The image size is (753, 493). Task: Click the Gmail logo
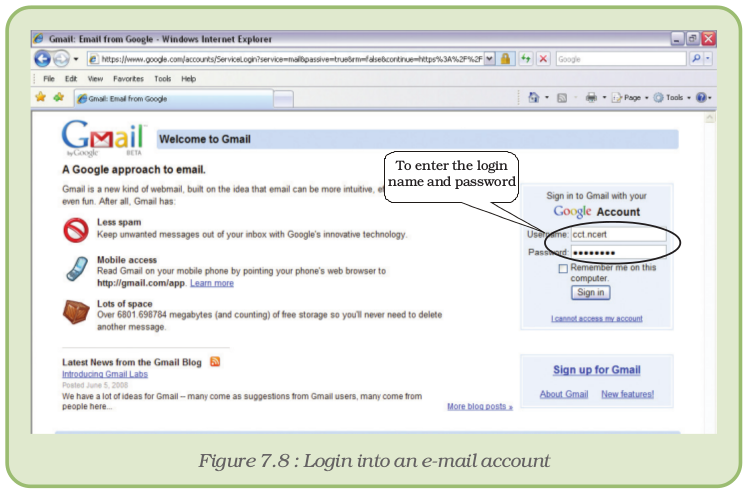coord(102,137)
